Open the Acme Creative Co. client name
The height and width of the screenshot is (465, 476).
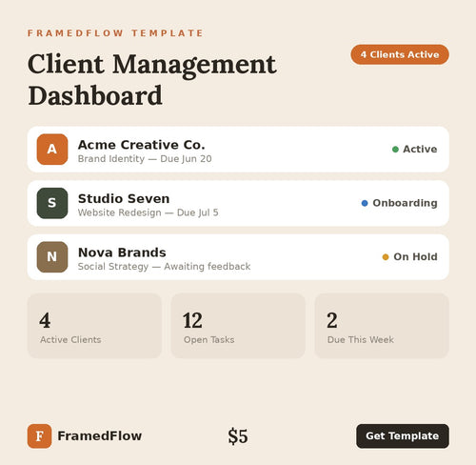tap(142, 145)
